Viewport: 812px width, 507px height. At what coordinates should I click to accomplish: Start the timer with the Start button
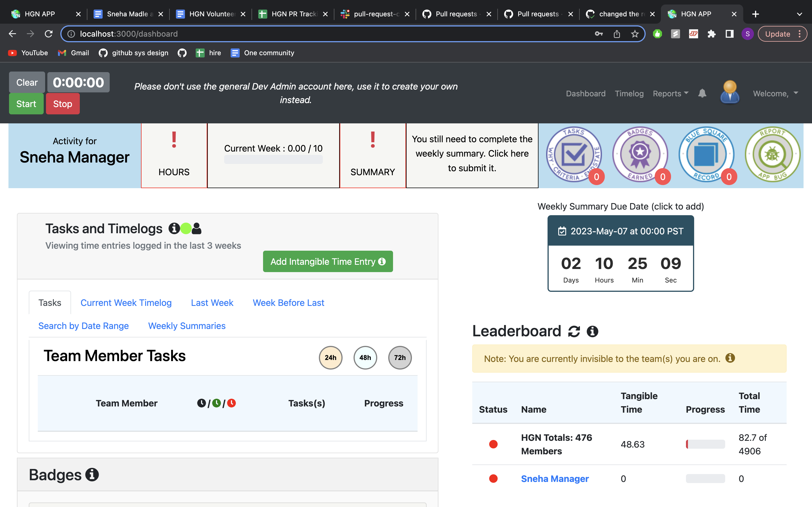[x=26, y=104]
